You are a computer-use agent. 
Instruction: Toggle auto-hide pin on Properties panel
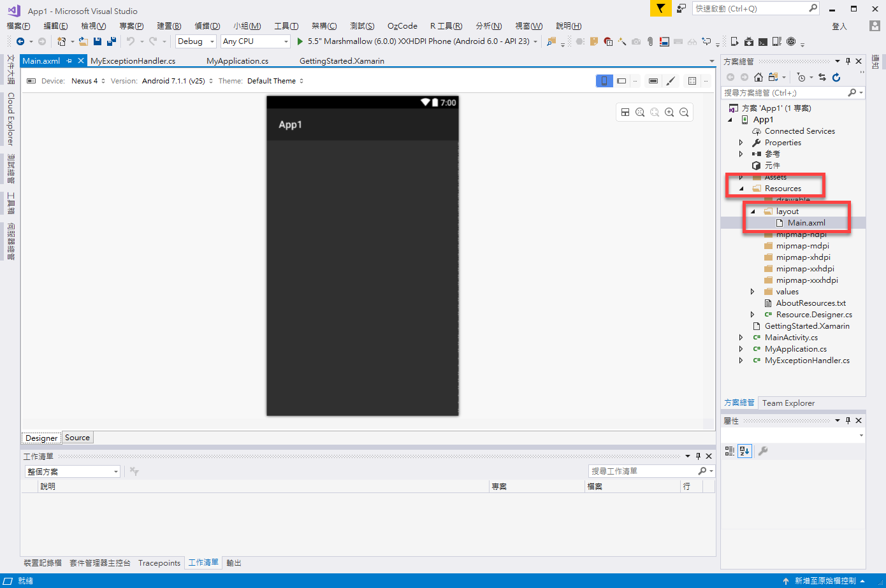pyautogui.click(x=848, y=420)
